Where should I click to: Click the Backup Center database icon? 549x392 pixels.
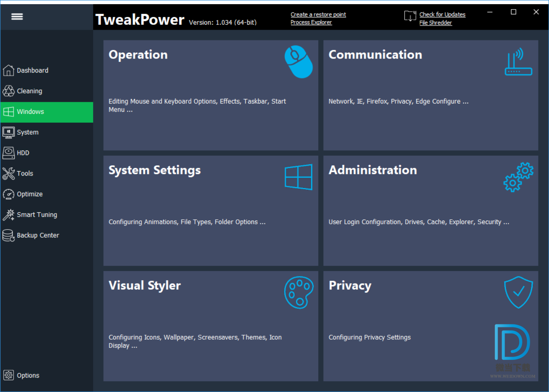pyautogui.click(x=8, y=235)
